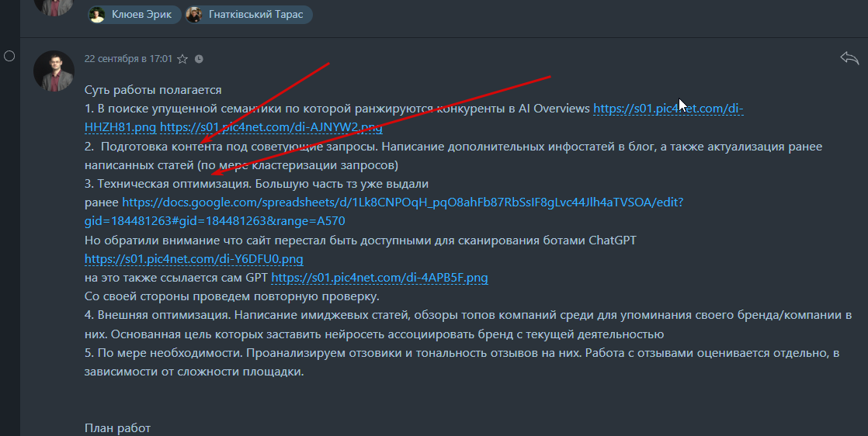Click the 'По мере необходимости' item text
Viewport: 868px width, 436px height.
170,353
